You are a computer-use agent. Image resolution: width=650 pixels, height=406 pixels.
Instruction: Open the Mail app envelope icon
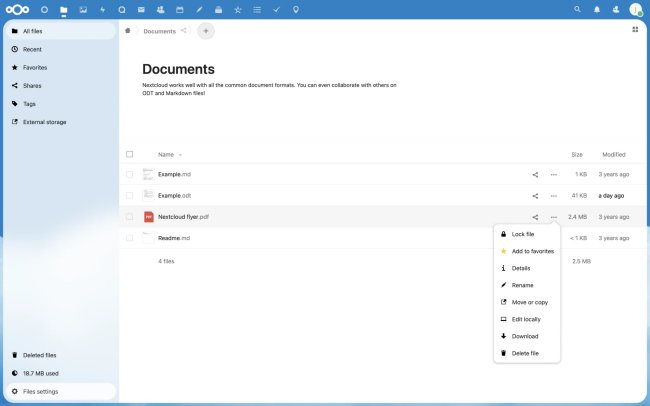pos(141,9)
